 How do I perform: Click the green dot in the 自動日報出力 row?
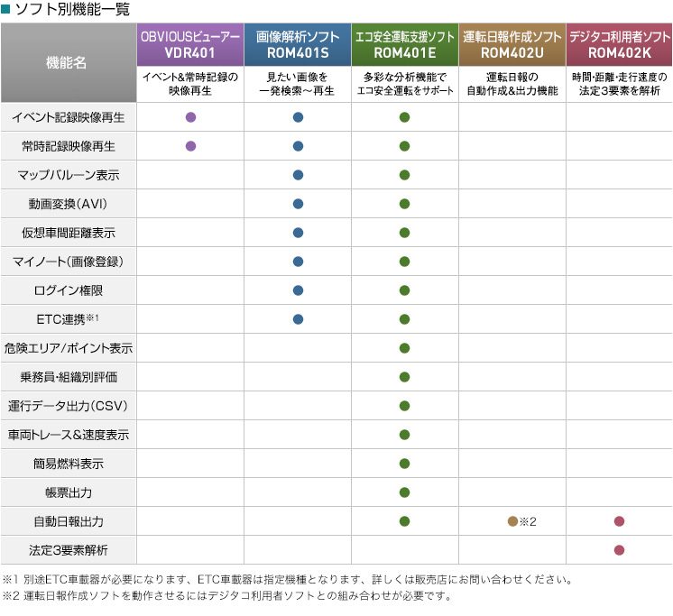[x=404, y=521]
